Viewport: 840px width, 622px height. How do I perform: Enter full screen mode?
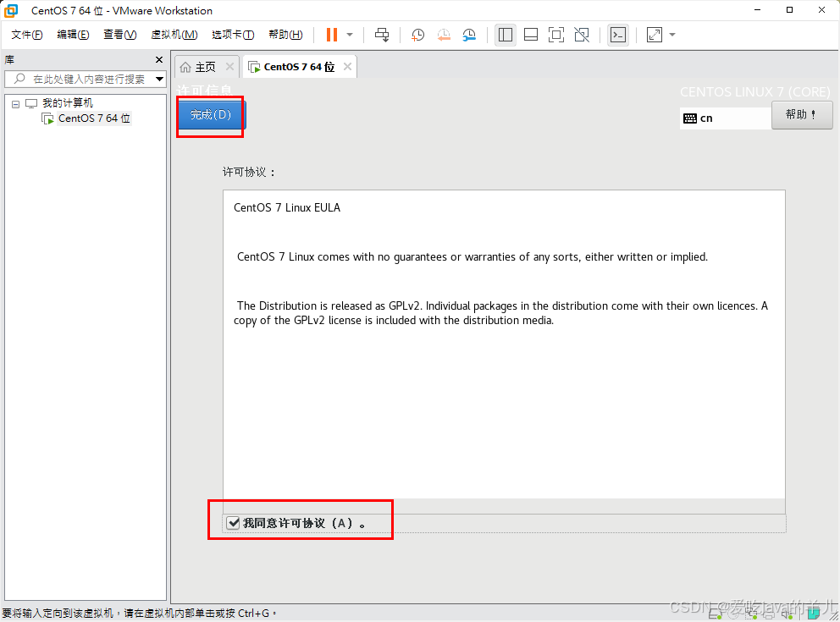pos(556,35)
